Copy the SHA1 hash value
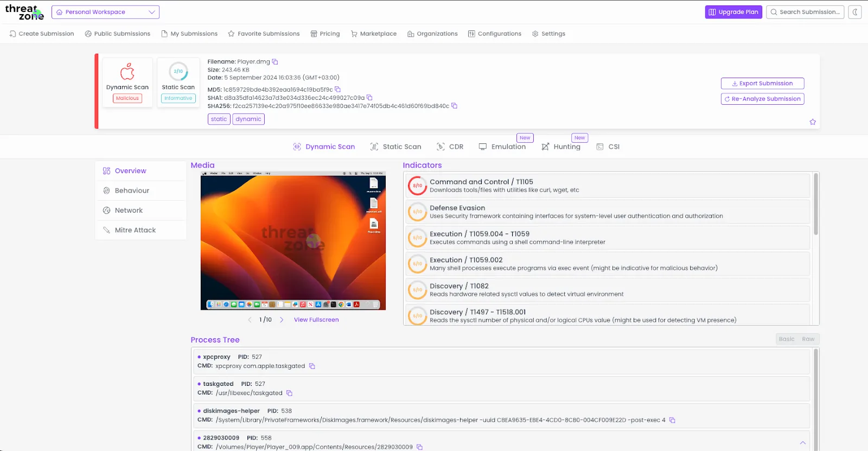Screen dimensions: 868x451 [369, 98]
